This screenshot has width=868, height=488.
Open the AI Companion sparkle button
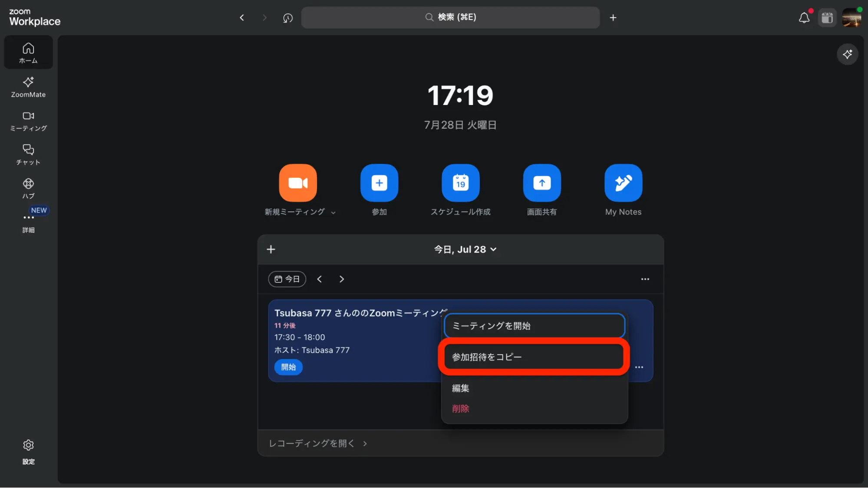pos(847,54)
